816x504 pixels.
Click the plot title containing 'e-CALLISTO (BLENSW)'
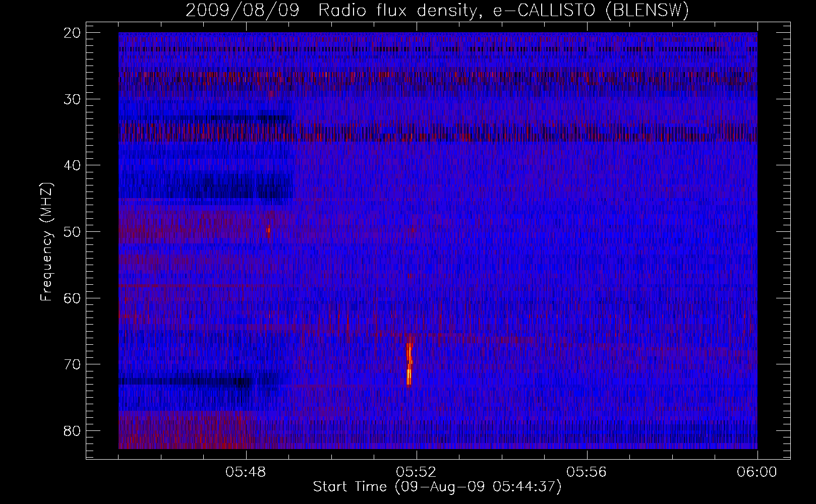coord(437,11)
